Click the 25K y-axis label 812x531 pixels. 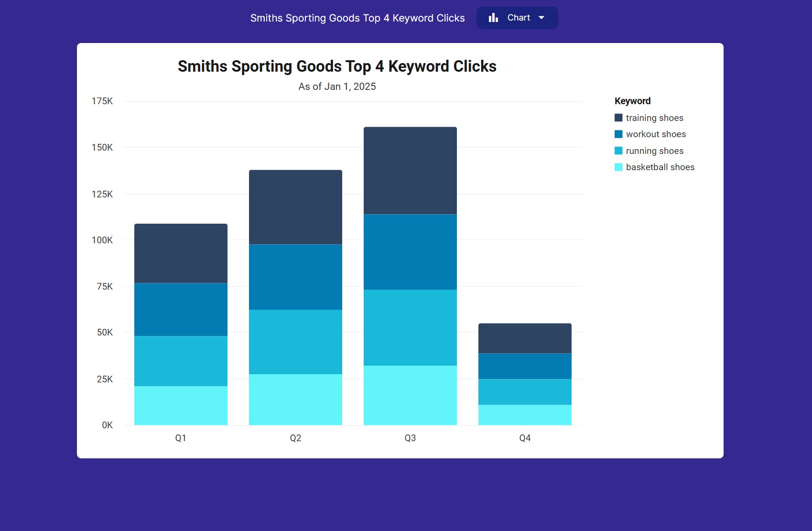coord(105,379)
